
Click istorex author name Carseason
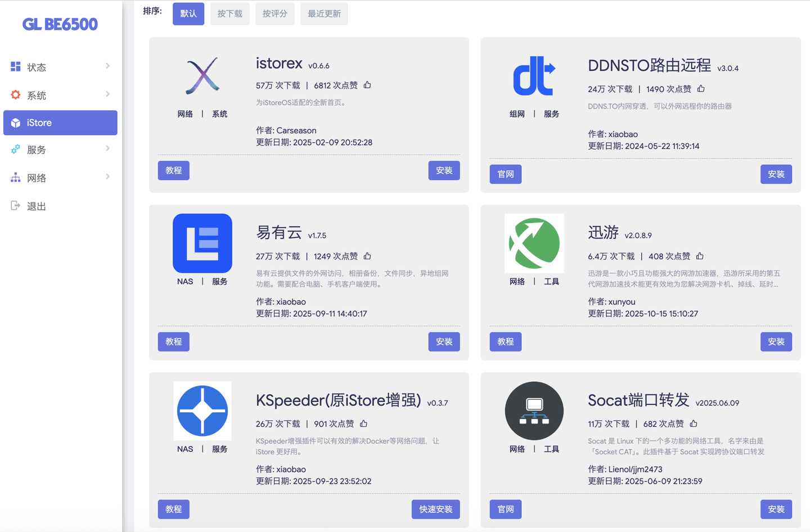296,130
